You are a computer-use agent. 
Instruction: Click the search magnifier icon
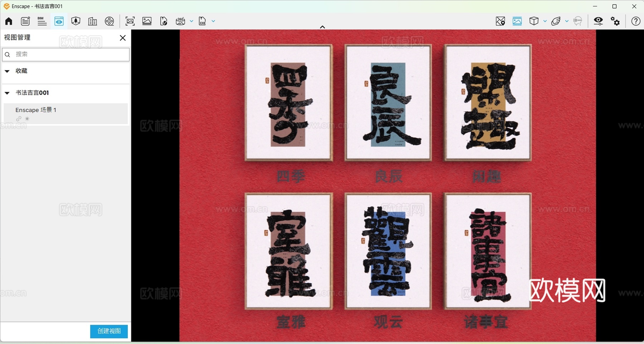click(8, 55)
